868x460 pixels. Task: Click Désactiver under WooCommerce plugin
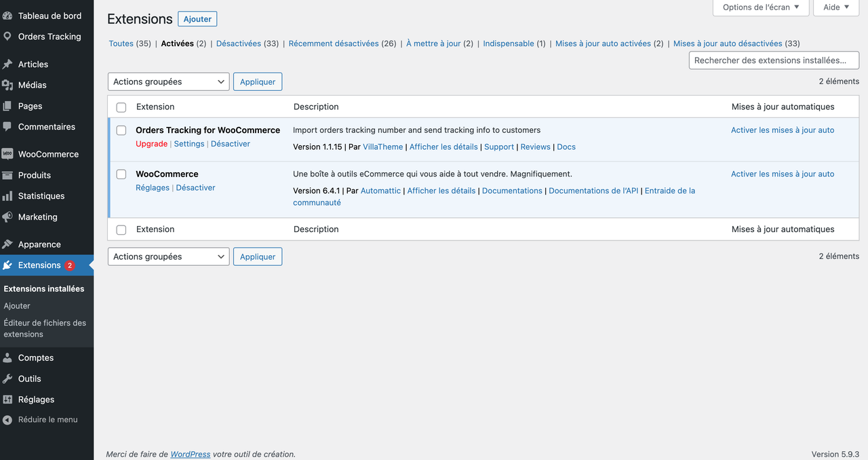(x=196, y=188)
